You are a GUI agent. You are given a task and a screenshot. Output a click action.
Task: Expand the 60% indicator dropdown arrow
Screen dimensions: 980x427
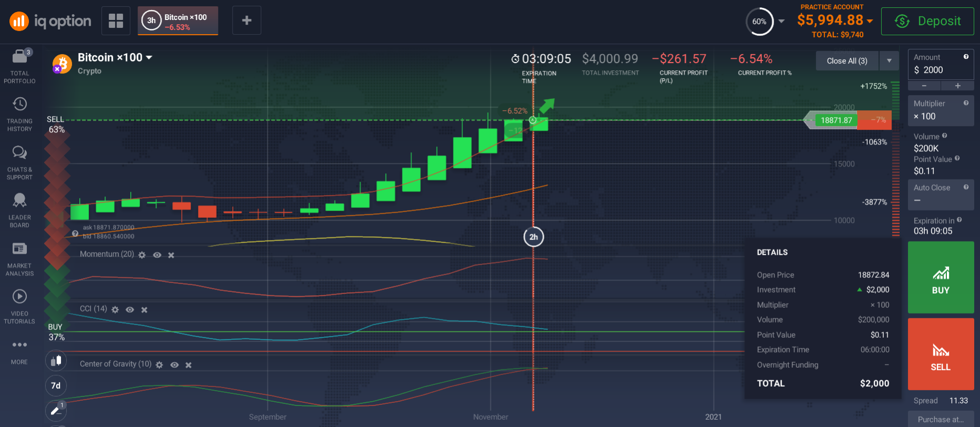[x=781, y=22]
